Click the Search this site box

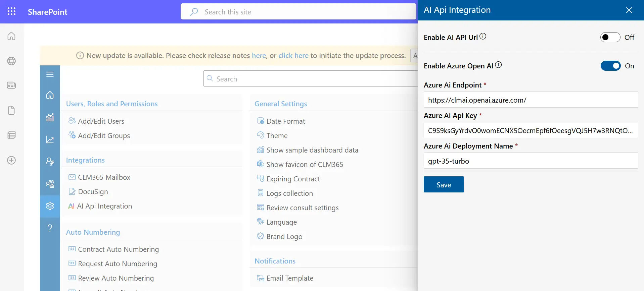coord(299,12)
